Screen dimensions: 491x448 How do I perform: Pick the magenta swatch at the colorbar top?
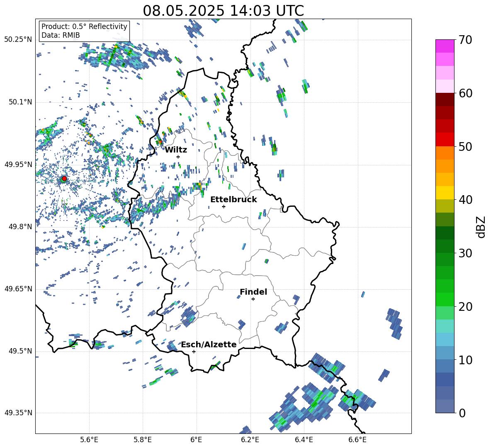445,46
